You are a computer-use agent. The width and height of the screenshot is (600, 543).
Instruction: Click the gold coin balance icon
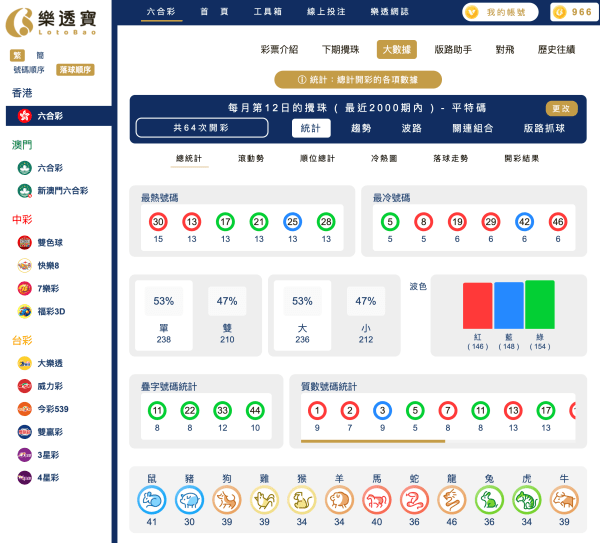560,13
